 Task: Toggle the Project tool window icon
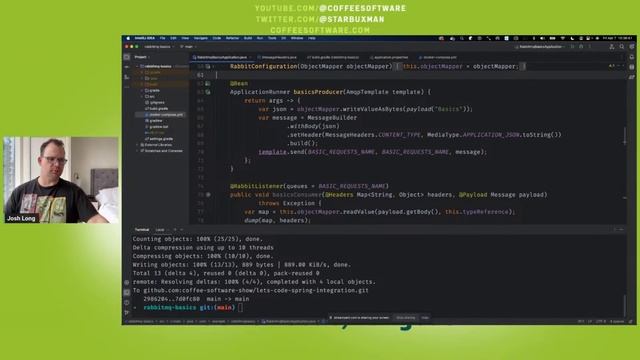[127, 57]
